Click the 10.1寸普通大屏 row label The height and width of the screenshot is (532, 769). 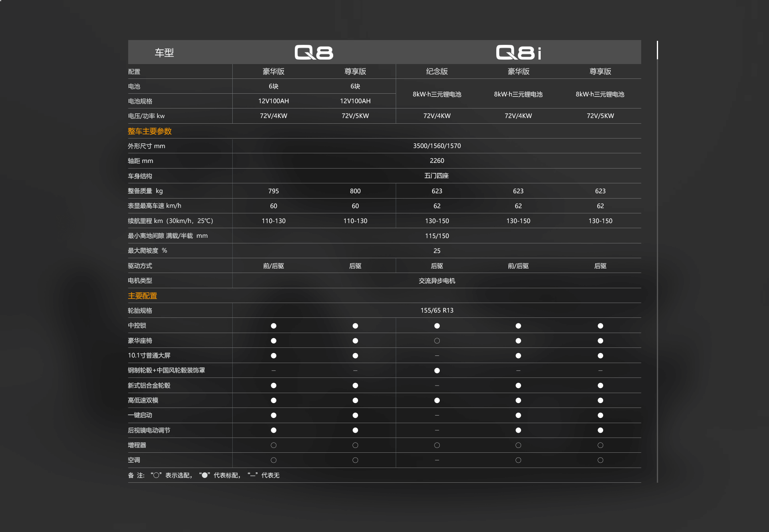click(x=149, y=355)
